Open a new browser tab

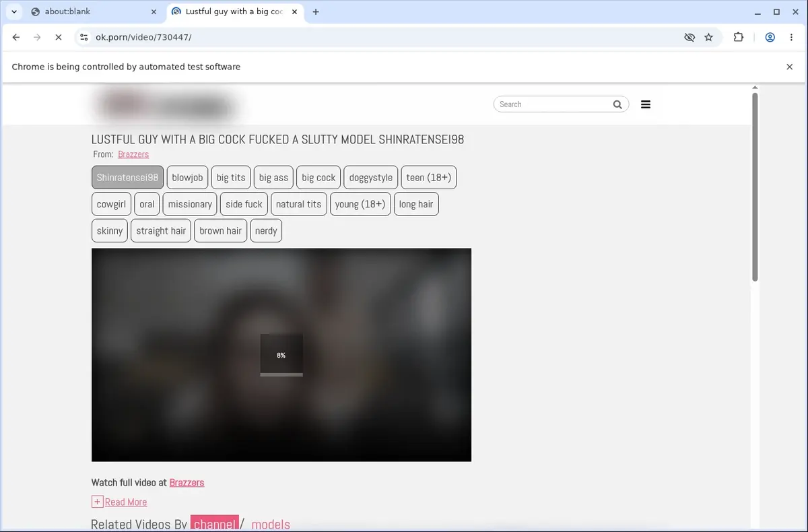point(316,11)
